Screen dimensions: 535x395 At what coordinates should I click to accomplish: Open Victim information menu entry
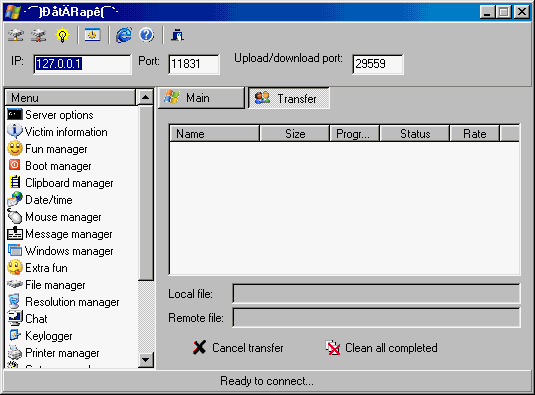[x=66, y=132]
